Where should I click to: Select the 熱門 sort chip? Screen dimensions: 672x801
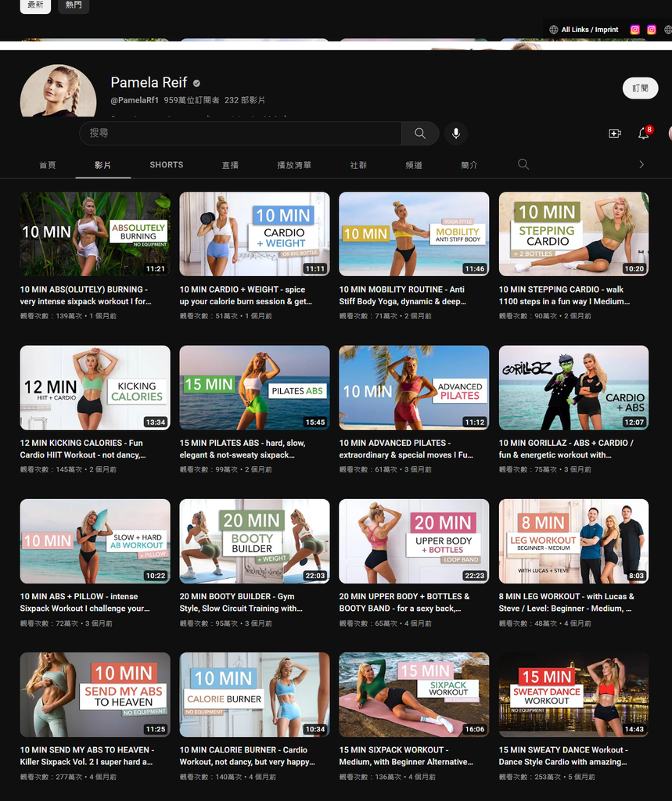[x=74, y=5]
